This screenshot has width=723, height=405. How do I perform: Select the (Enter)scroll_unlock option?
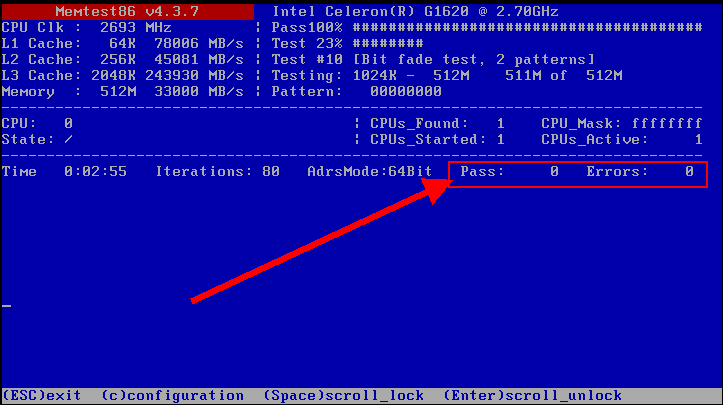click(x=532, y=395)
